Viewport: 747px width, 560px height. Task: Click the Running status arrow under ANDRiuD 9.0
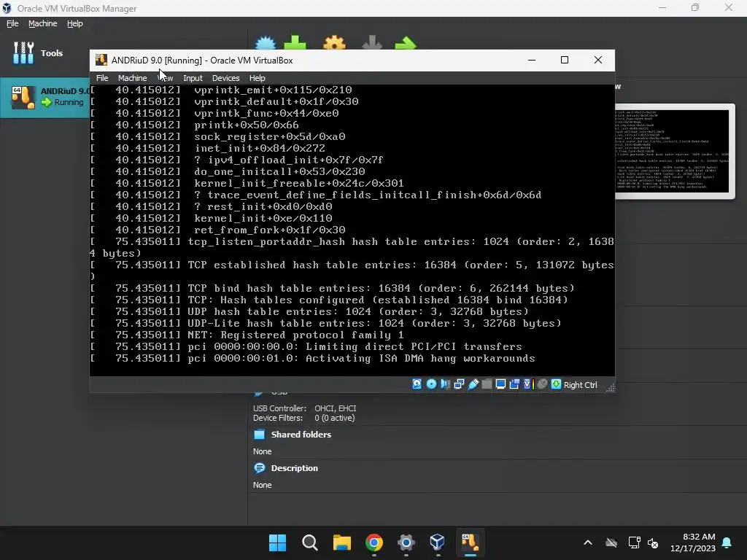coord(46,102)
